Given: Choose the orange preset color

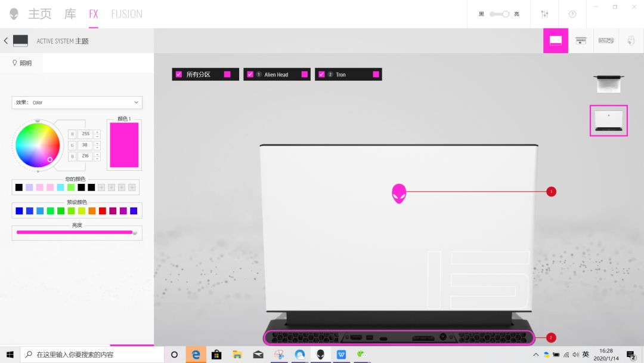Looking at the screenshot, I should point(92,211).
